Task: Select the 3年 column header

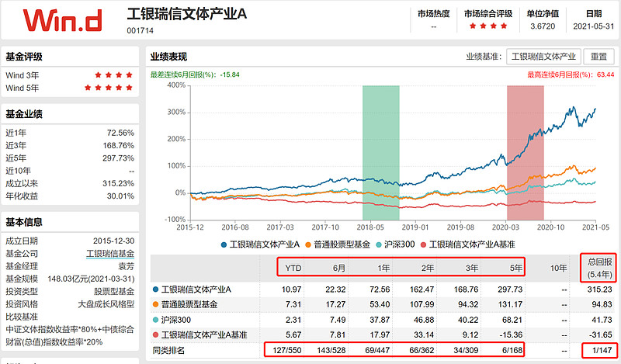Action: pyautogui.click(x=471, y=268)
